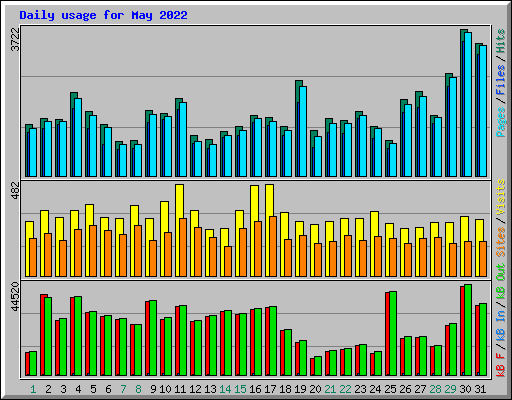Click day label 17 on the x-axis

pos(270,389)
